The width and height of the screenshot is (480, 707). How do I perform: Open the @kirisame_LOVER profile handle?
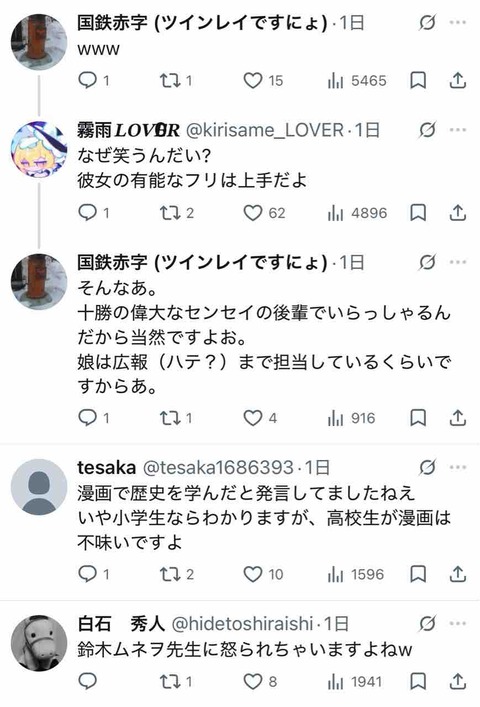(265, 130)
